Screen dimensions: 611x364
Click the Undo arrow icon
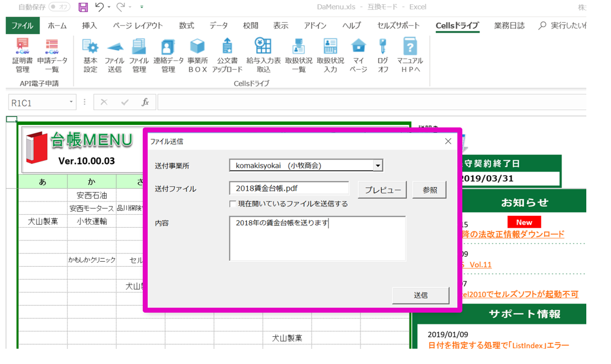pyautogui.click(x=100, y=7)
